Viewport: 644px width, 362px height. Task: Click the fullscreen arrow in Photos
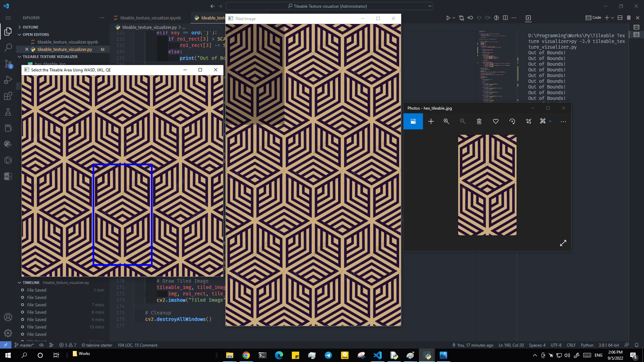[x=563, y=243]
